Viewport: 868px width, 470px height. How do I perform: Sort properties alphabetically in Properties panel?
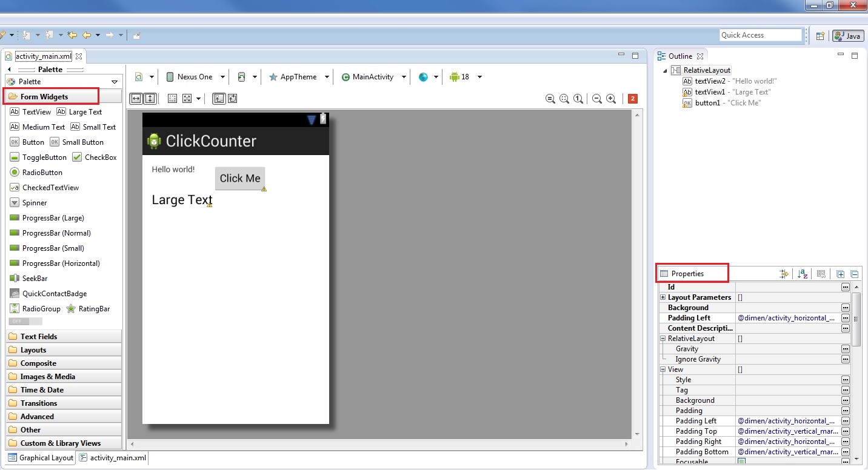click(802, 274)
